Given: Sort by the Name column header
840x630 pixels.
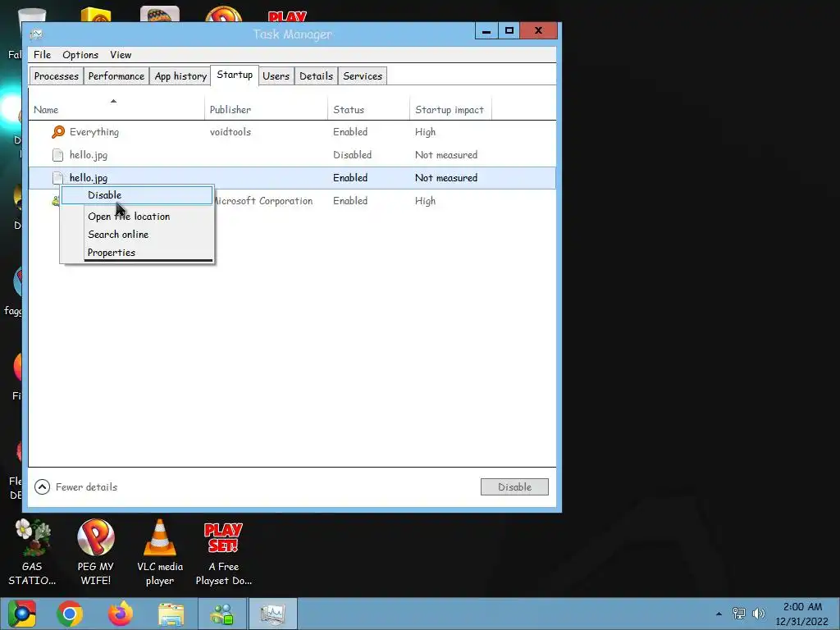Looking at the screenshot, I should pos(116,109).
